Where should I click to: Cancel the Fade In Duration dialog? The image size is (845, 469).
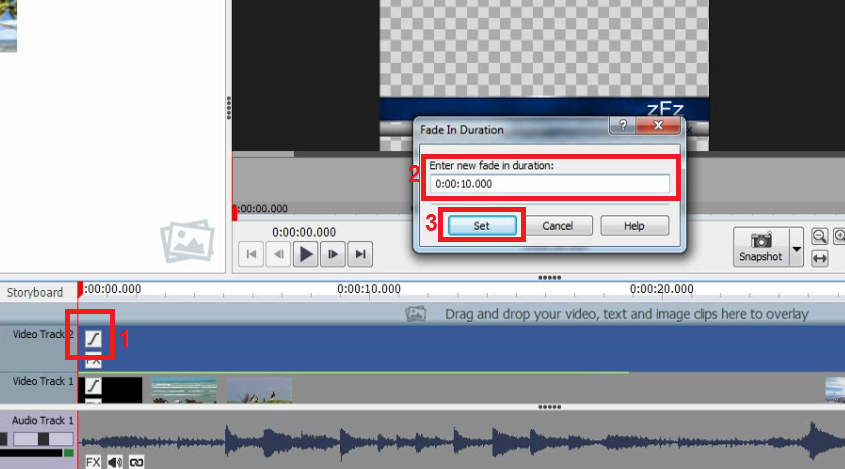pos(558,225)
